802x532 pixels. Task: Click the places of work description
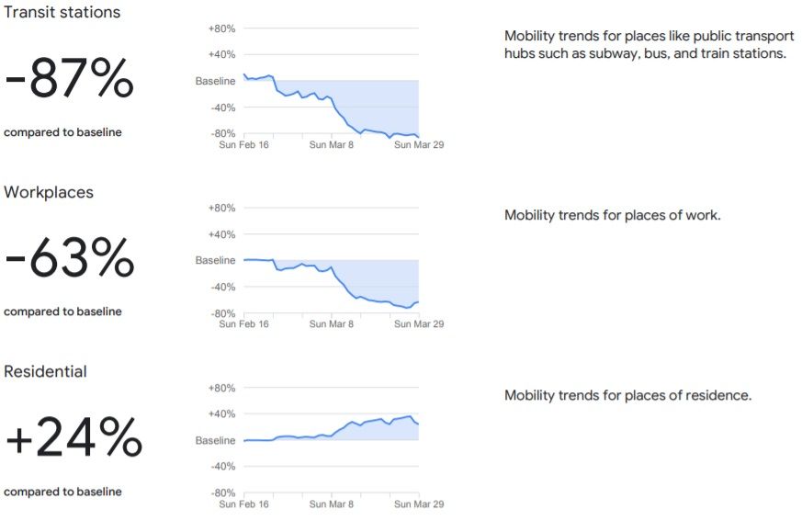pyautogui.click(x=613, y=215)
